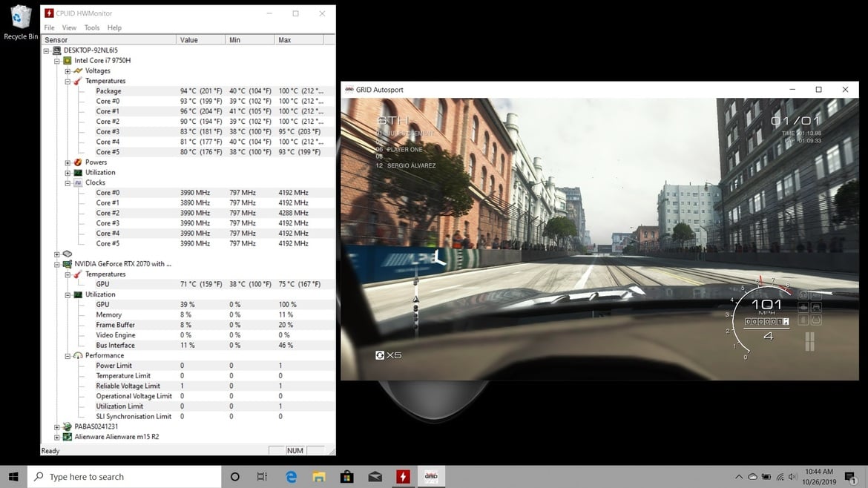Collapse the Performance node

pyautogui.click(x=68, y=356)
